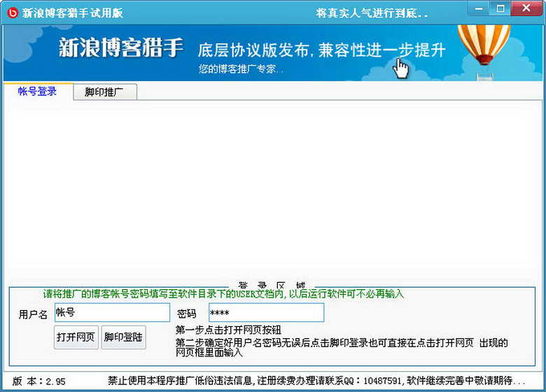This screenshot has height=392, width=546.
Task: Open the 脚印推广 tab
Action: (x=105, y=92)
